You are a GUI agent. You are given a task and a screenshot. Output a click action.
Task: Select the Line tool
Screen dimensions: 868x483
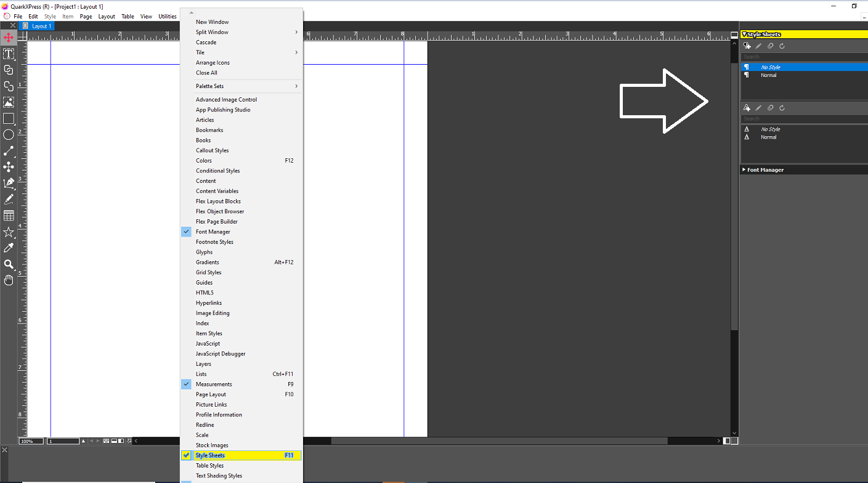[9, 150]
